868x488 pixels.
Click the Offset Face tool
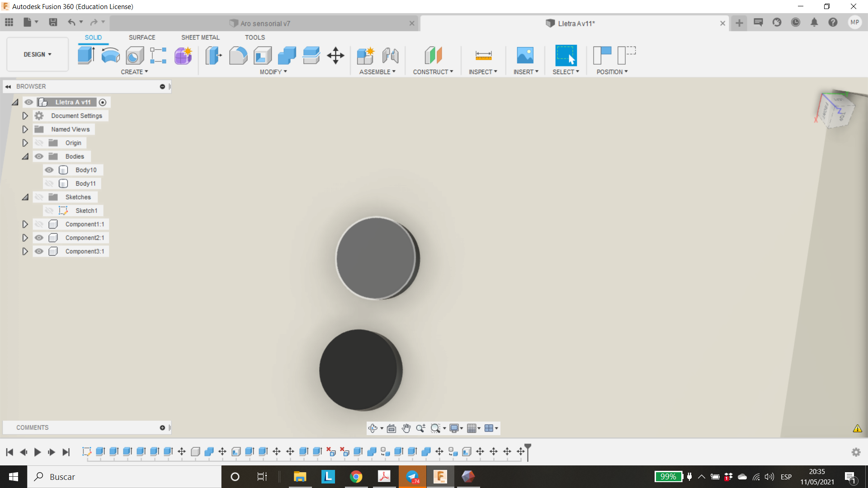pyautogui.click(x=311, y=56)
